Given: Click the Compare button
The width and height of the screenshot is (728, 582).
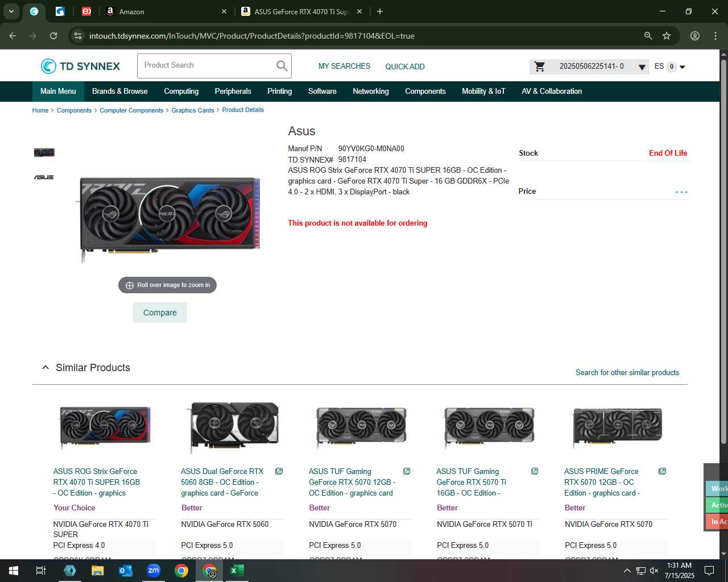Looking at the screenshot, I should [160, 313].
